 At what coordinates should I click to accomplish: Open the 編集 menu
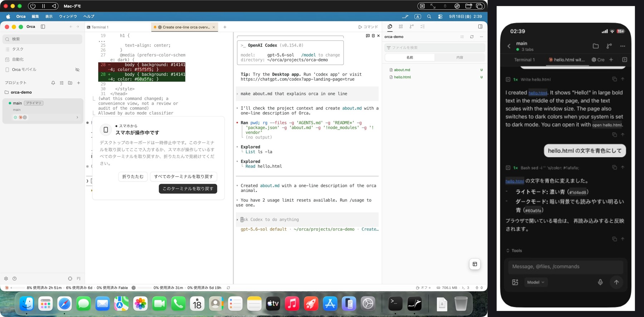point(35,16)
